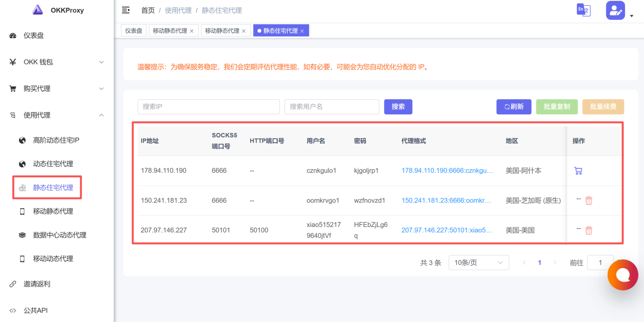Click the 搜索用户名 input field
This screenshot has width=644, height=322.
[332, 107]
